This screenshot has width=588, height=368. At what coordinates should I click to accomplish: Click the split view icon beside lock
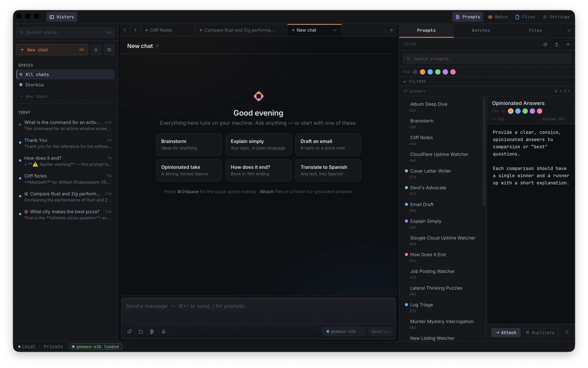click(x=109, y=50)
